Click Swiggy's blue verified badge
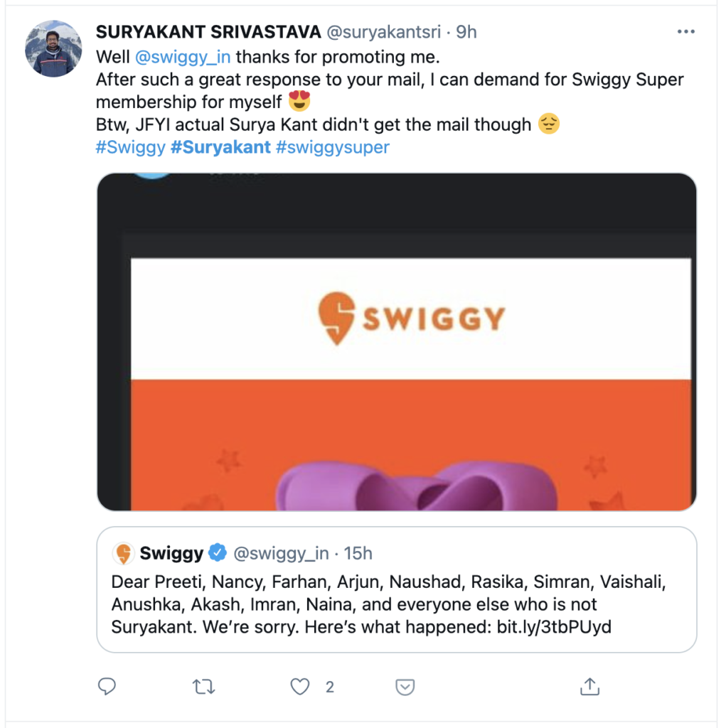The width and height of the screenshot is (726, 728). pyautogui.click(x=218, y=553)
